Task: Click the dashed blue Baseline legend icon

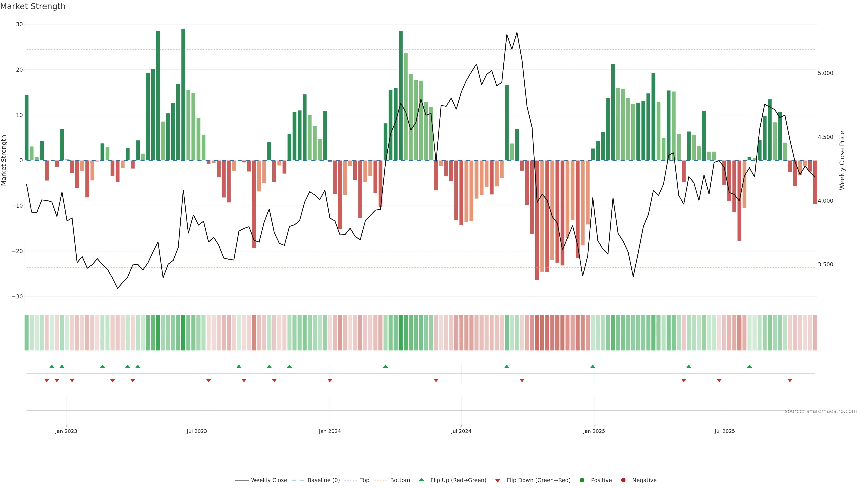Action: [297, 480]
